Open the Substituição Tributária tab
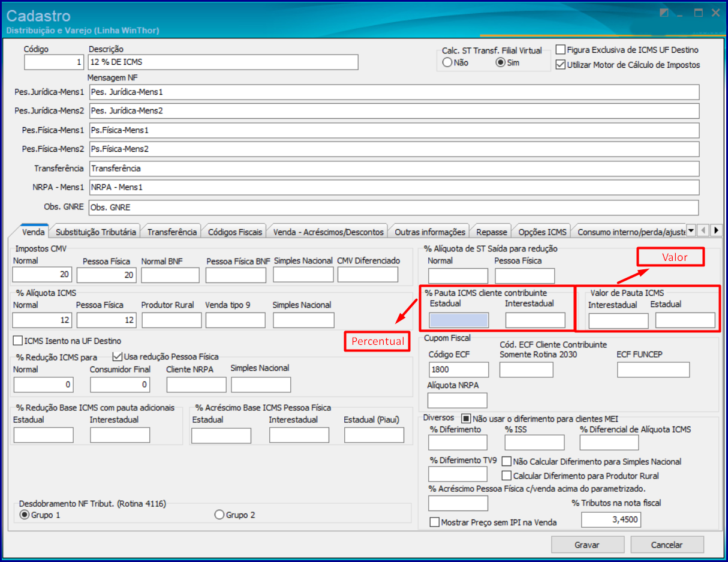 96,232
